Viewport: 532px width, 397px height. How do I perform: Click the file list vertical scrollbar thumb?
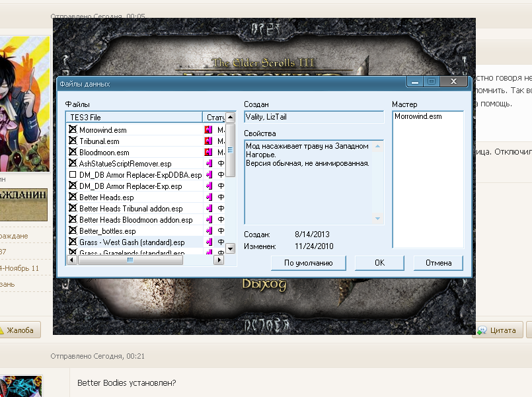pyautogui.click(x=231, y=150)
